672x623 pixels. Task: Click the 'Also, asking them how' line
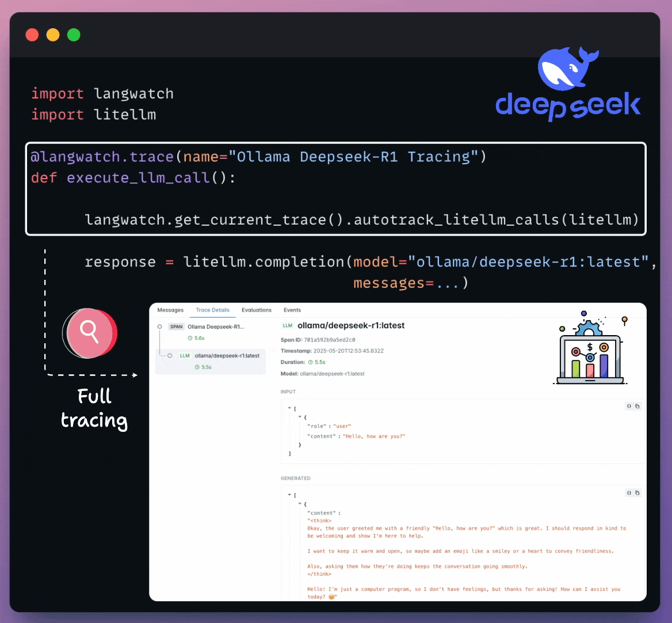tap(417, 567)
